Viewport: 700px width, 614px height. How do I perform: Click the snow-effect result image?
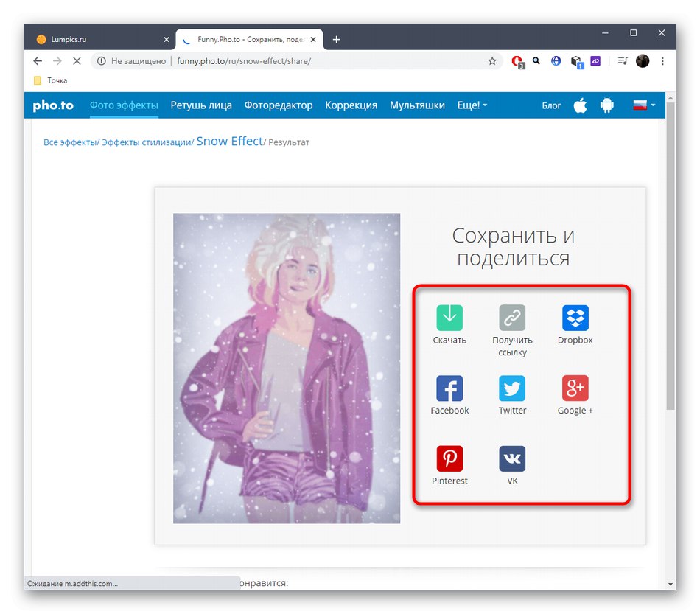287,369
